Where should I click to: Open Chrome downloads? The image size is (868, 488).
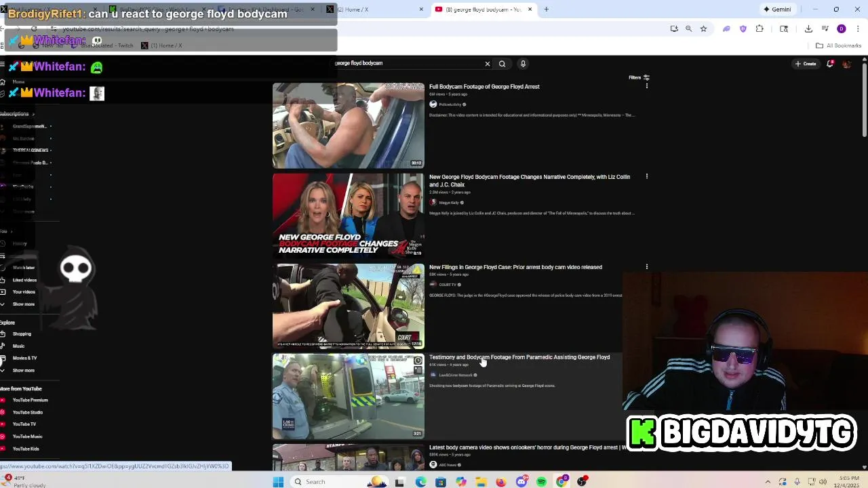pos(808,28)
